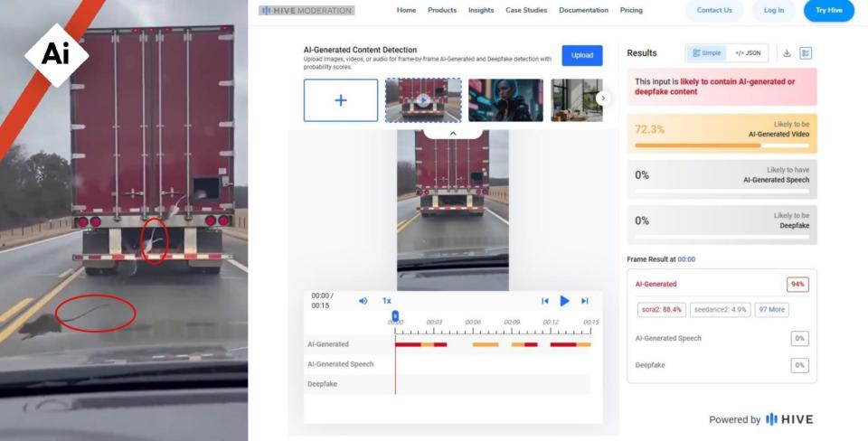
Task: Show next sample thumbnails arrow
Action: coord(603,99)
